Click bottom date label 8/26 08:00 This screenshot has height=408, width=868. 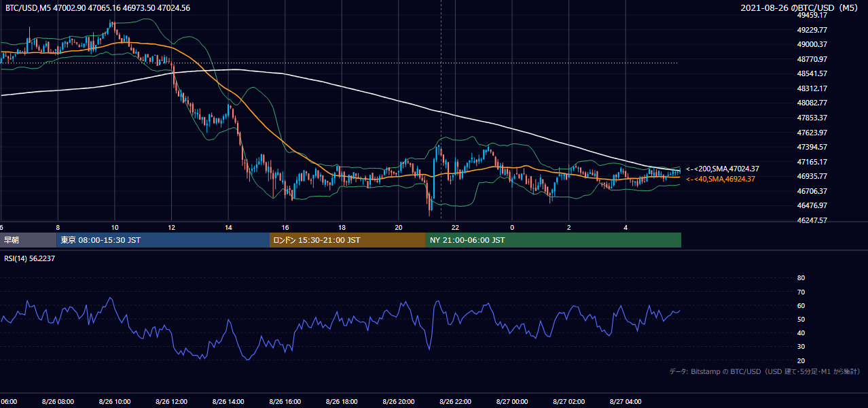pos(58,402)
